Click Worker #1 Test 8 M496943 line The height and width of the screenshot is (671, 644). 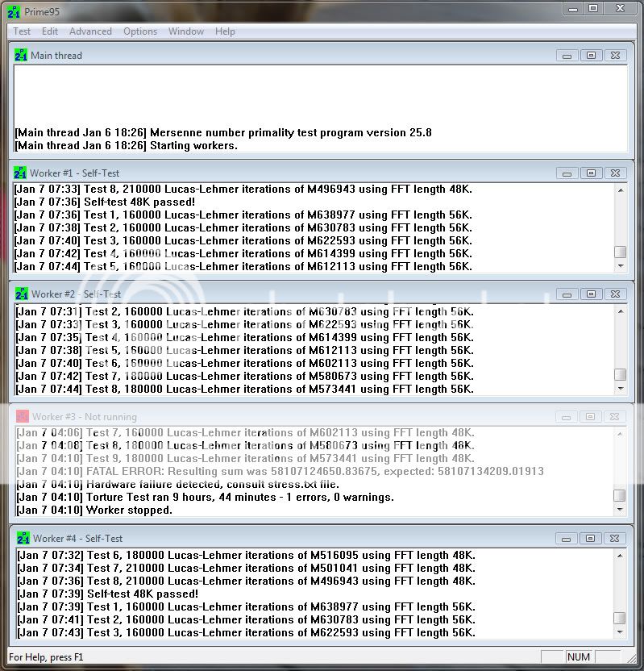(243, 190)
